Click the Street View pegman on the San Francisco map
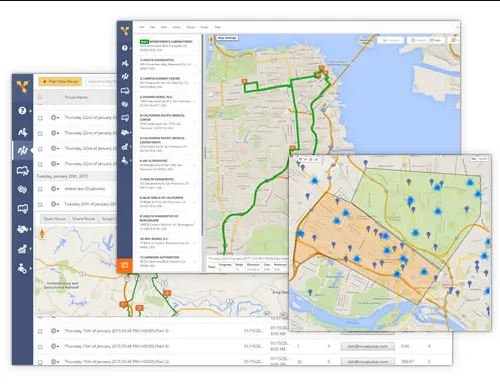Viewport: 500px width, 384px height. point(211,40)
